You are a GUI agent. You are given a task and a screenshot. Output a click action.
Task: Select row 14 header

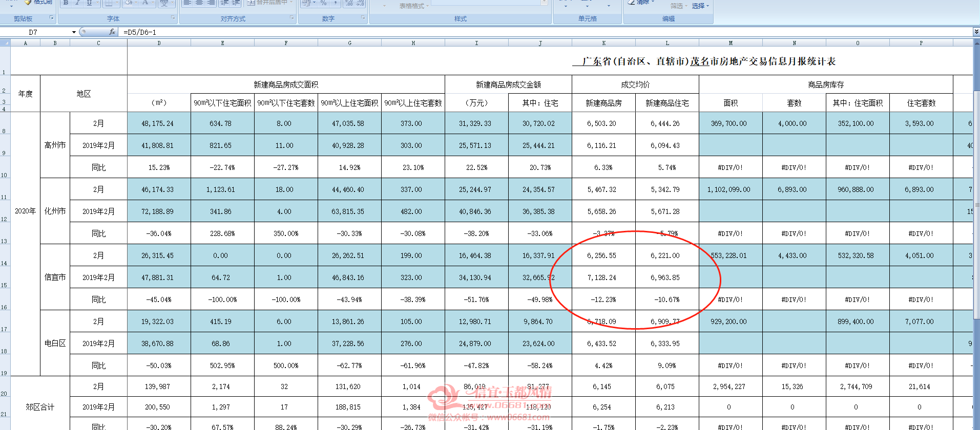click(x=5, y=255)
